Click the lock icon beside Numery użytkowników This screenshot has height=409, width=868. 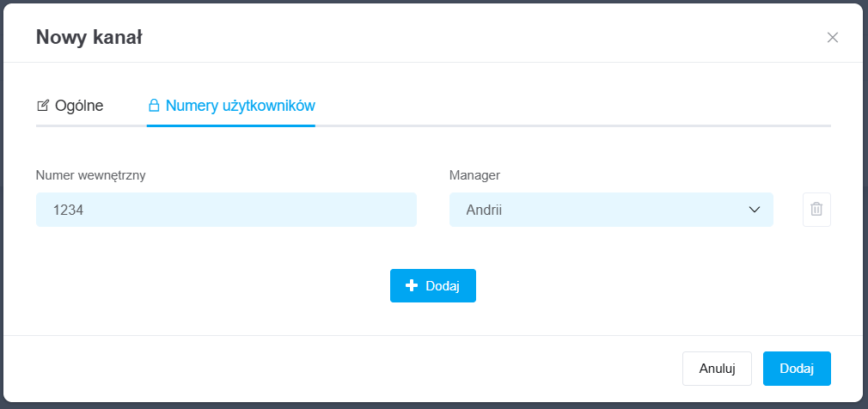154,106
